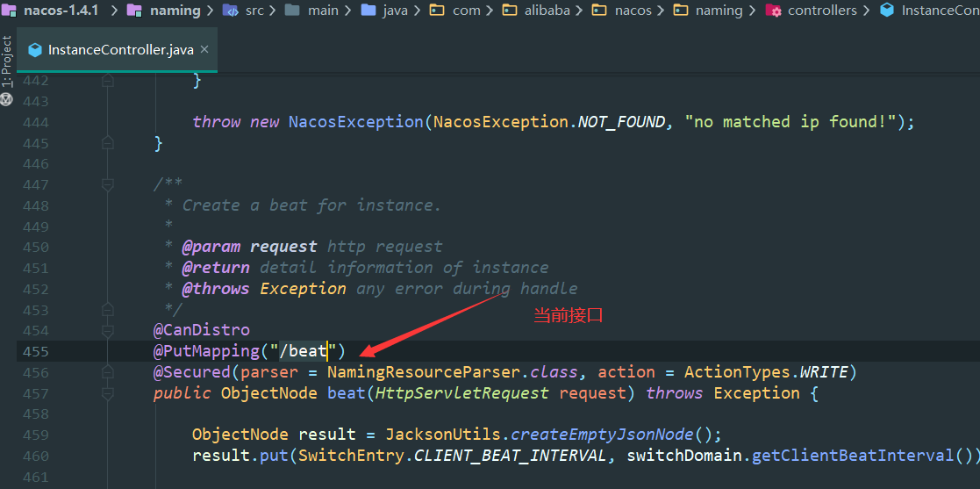Click the throws keyword on line 457

(x=675, y=393)
